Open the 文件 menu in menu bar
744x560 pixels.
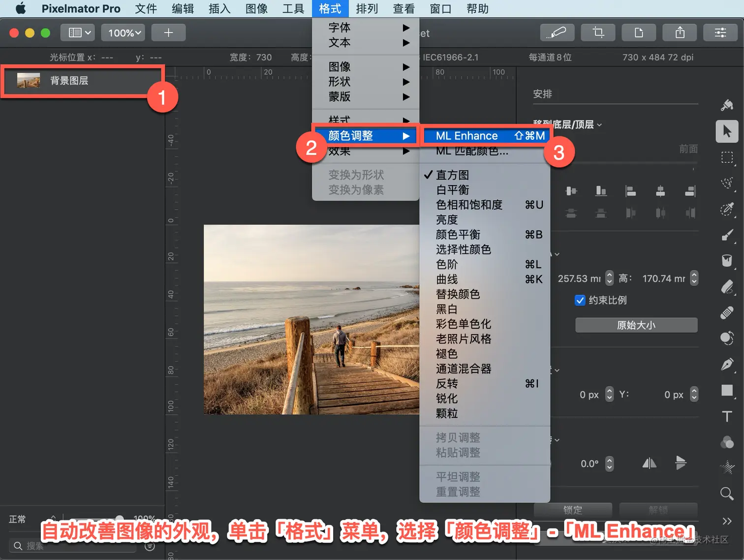(146, 9)
